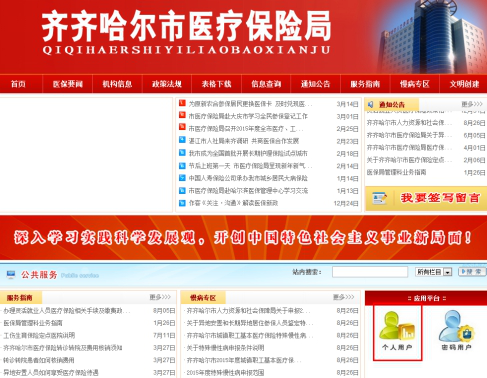Open guide 工伤生育保险定点医院说明

point(39,335)
